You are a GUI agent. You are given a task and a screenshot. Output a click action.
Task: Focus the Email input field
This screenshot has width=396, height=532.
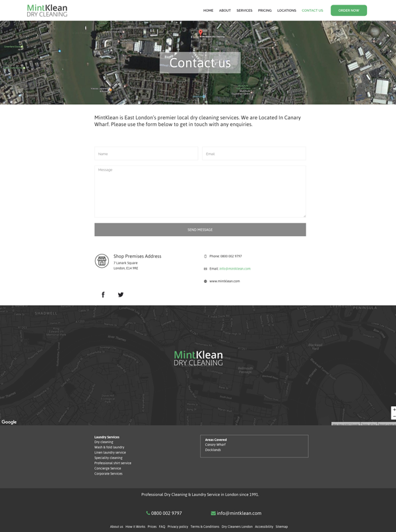[x=254, y=154]
